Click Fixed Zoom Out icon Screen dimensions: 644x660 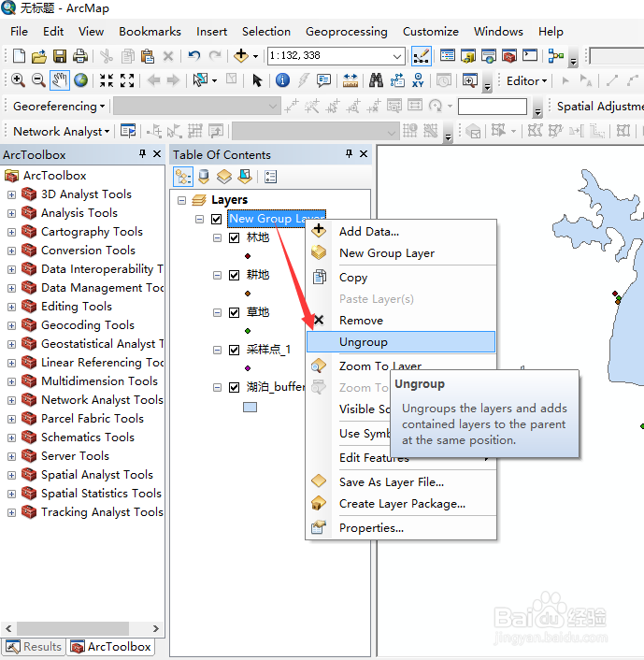coord(127,80)
